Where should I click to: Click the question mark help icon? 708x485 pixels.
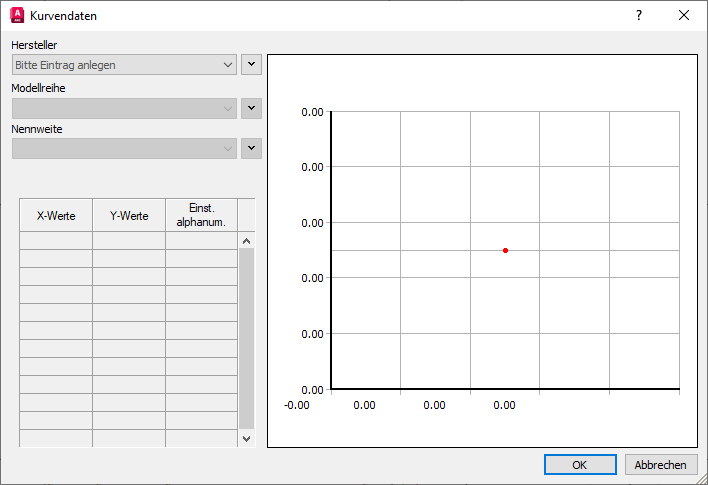(x=639, y=15)
